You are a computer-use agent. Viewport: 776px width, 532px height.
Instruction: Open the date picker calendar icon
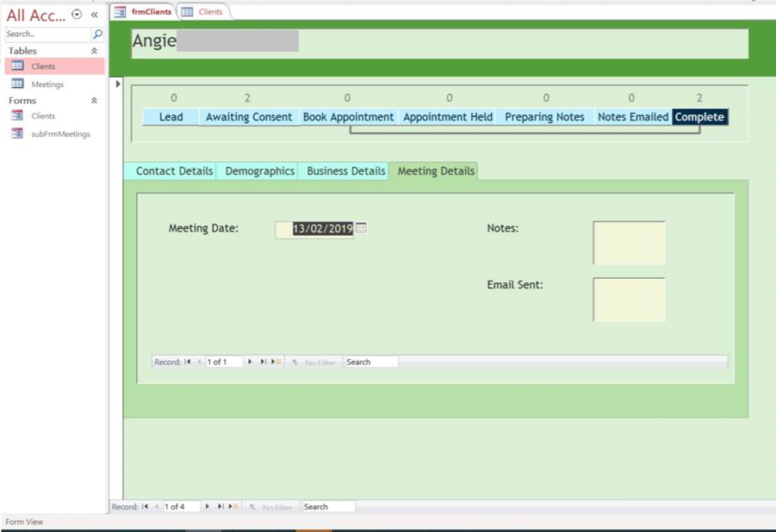point(361,227)
